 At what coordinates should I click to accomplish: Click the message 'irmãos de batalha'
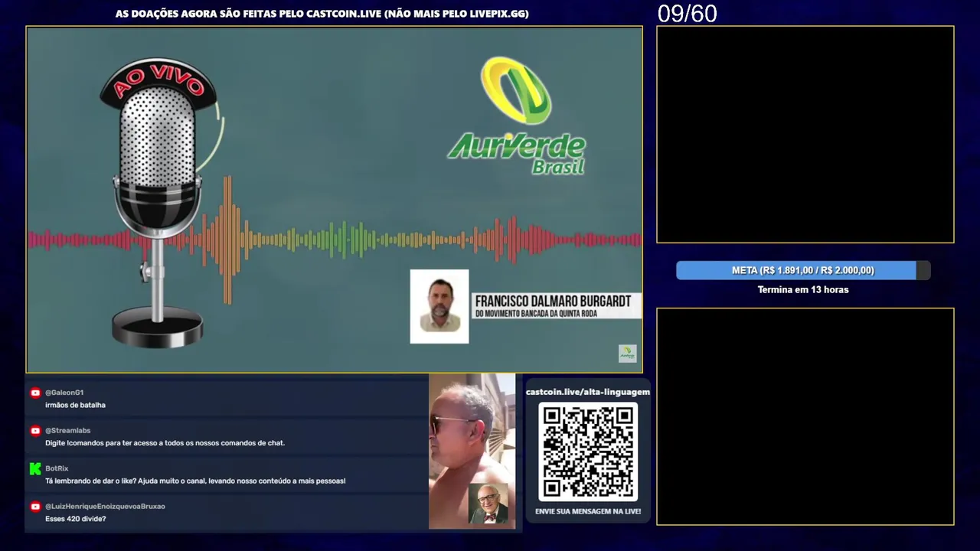coord(75,405)
